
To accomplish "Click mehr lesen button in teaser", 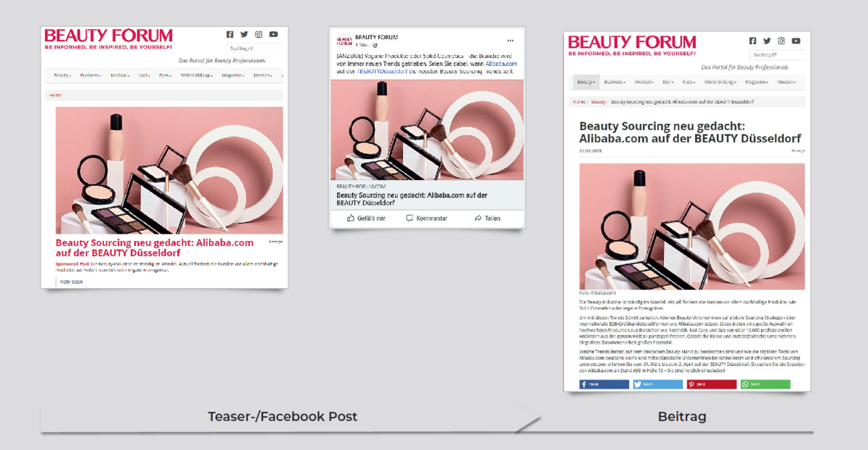I will (x=70, y=281).
